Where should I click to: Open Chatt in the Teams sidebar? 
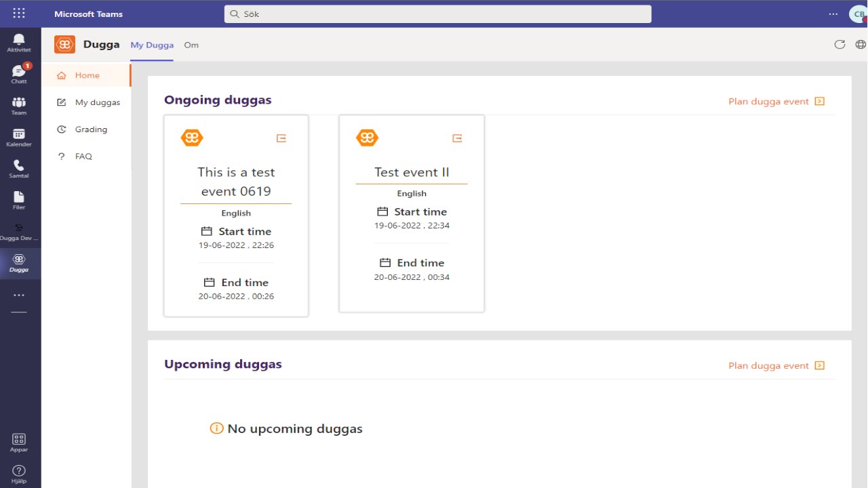(x=19, y=74)
